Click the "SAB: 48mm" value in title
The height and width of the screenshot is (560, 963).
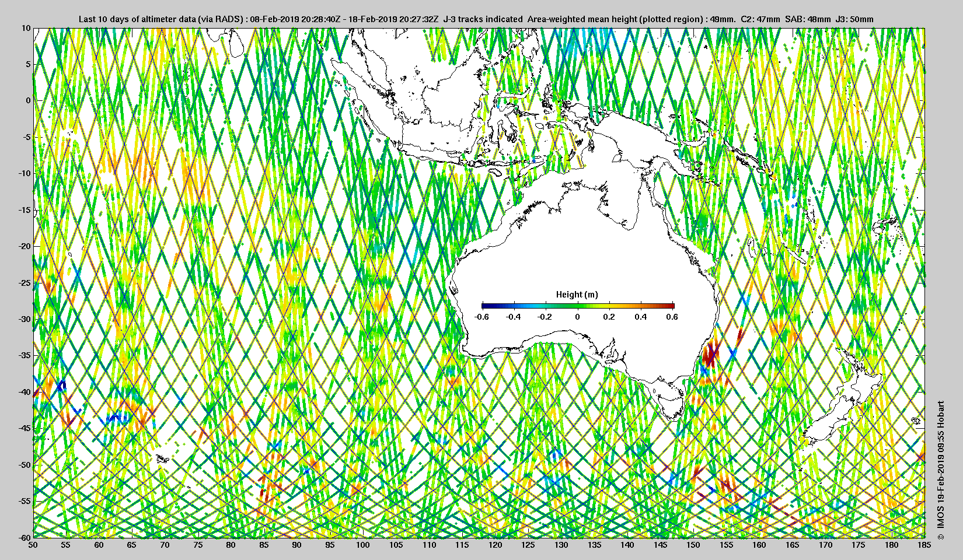tap(808, 19)
